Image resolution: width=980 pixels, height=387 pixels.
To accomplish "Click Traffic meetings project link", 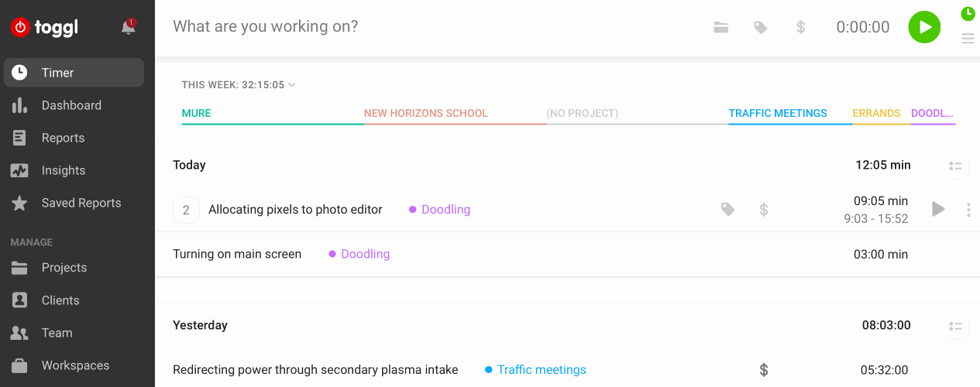I will (541, 370).
